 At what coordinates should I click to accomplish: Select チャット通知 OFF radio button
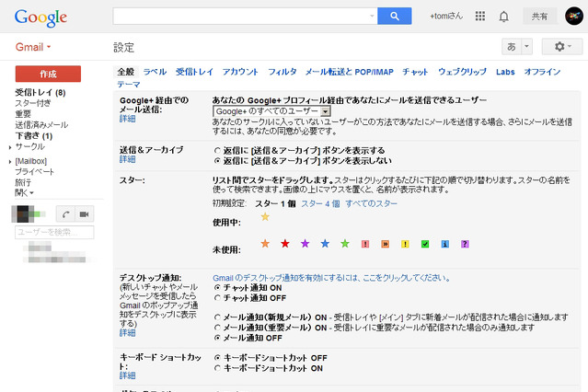click(217, 298)
